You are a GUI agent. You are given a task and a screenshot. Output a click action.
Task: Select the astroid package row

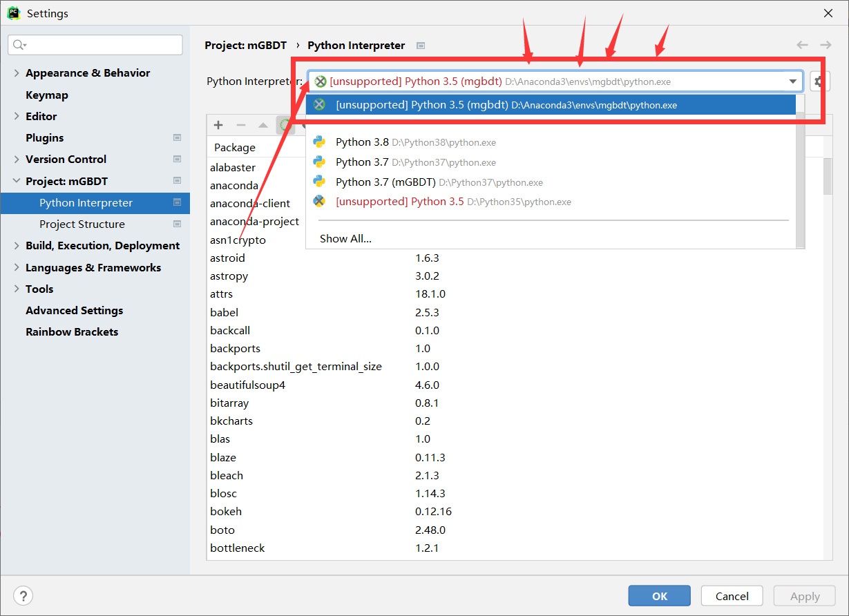coord(515,258)
